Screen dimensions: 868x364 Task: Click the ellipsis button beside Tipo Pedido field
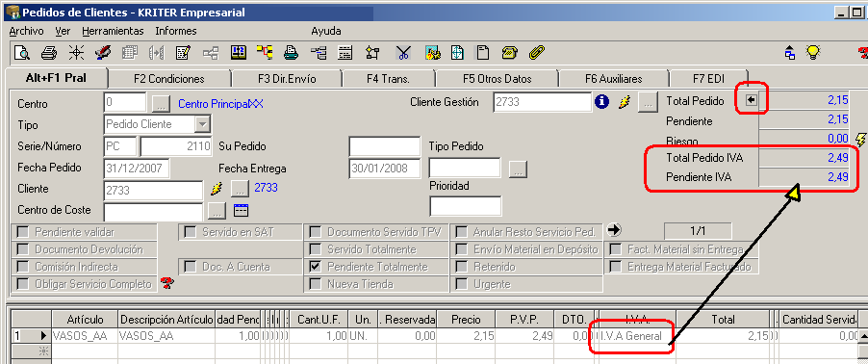[x=518, y=169]
